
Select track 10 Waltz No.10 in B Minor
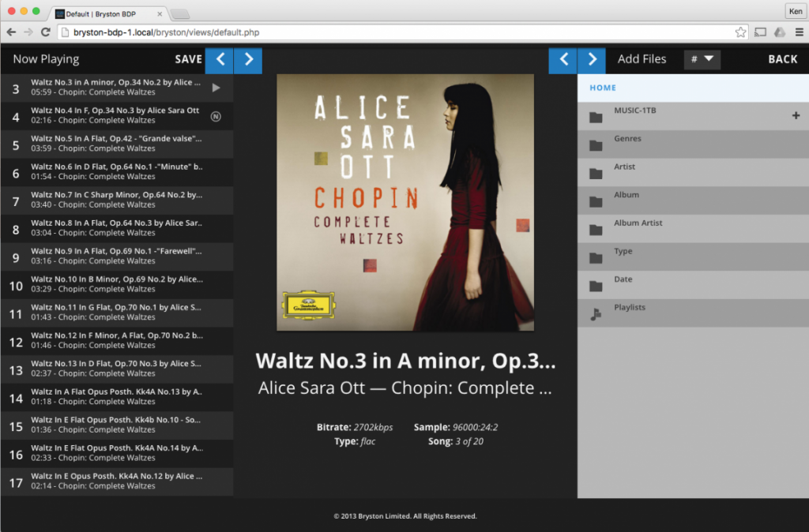tap(117, 285)
